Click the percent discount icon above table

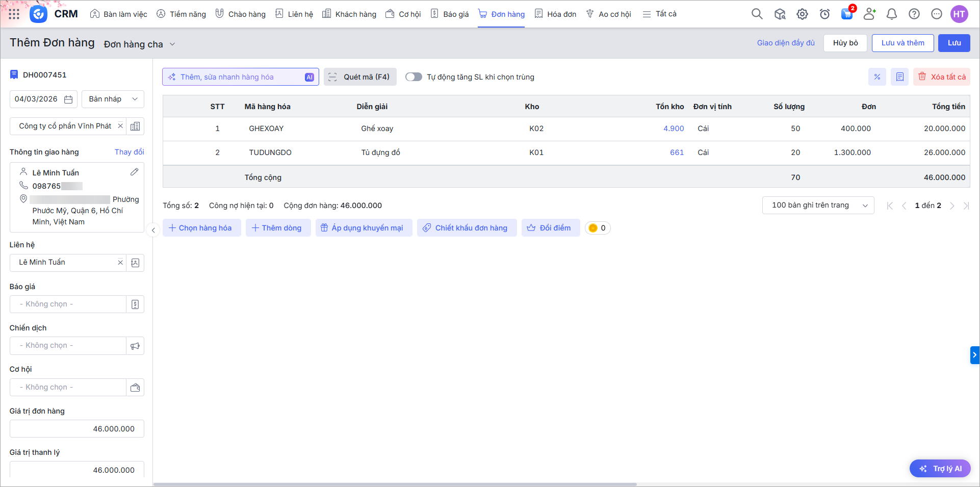tap(877, 77)
